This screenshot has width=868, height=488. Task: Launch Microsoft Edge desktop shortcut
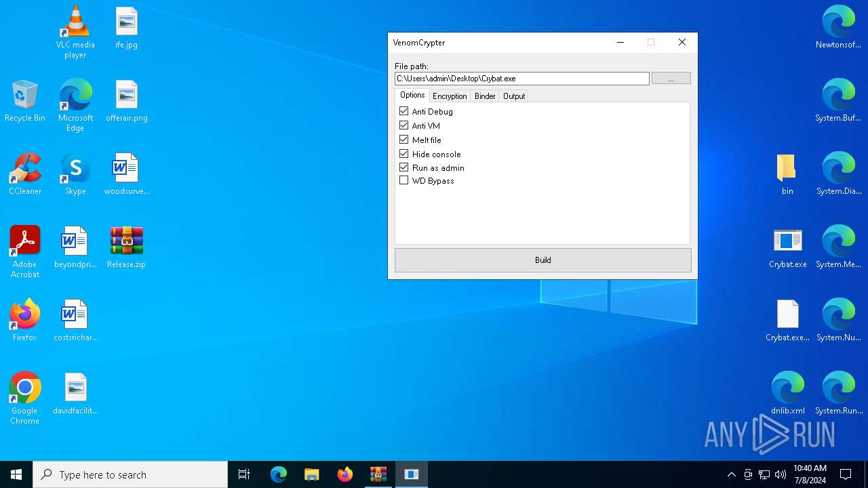[75, 105]
